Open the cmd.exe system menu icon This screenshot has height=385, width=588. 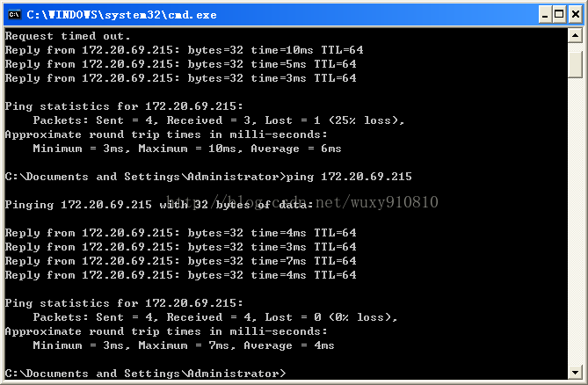point(13,14)
